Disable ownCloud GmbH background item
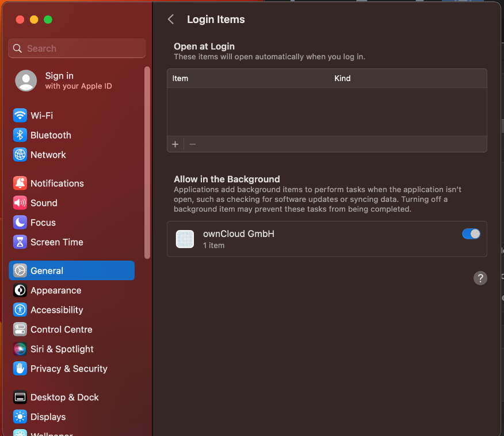Viewport: 504px width, 436px height. click(x=471, y=234)
